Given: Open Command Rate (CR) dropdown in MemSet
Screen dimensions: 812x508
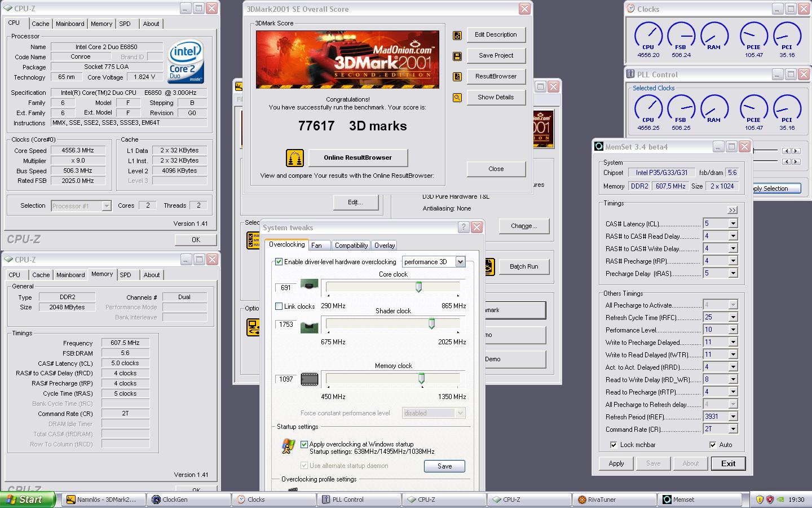Looking at the screenshot, I should coord(733,429).
